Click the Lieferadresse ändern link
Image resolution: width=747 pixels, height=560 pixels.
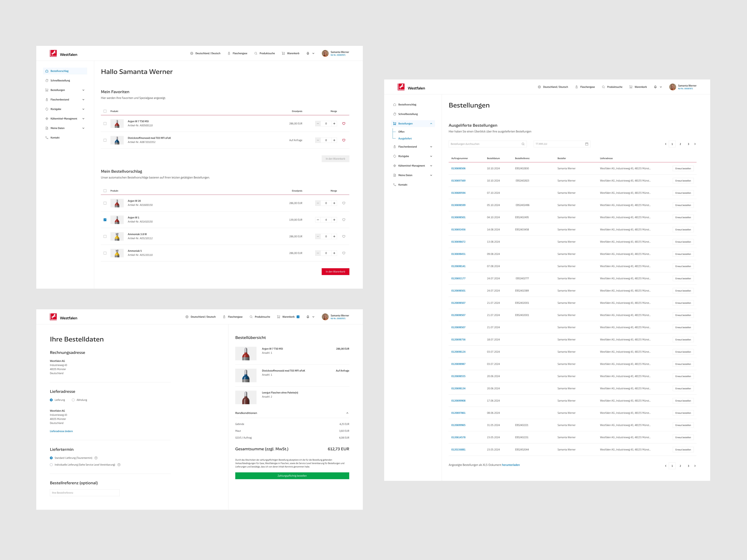coord(61,431)
